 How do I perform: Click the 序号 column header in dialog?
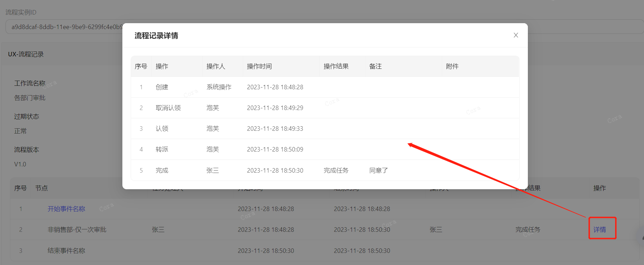[141, 66]
